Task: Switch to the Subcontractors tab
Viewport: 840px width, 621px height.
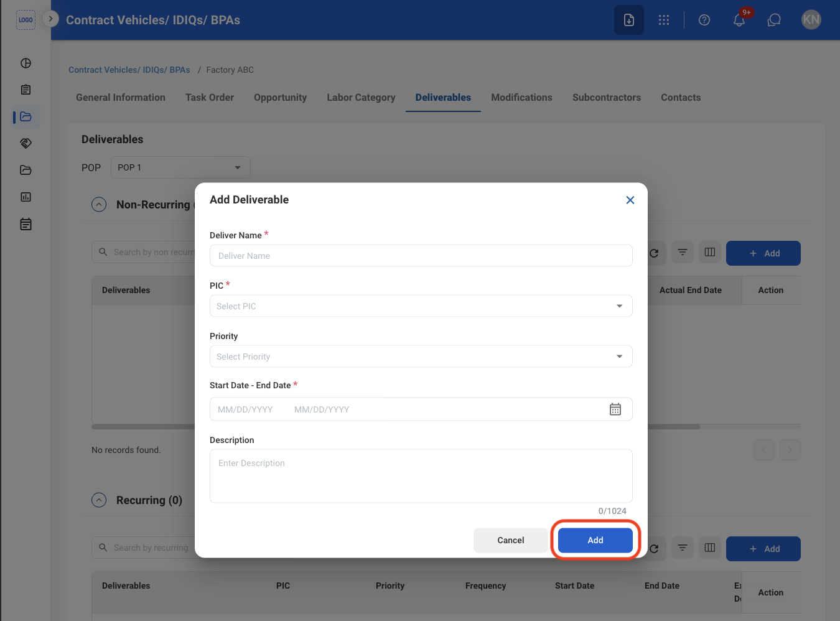Action: 607,98
